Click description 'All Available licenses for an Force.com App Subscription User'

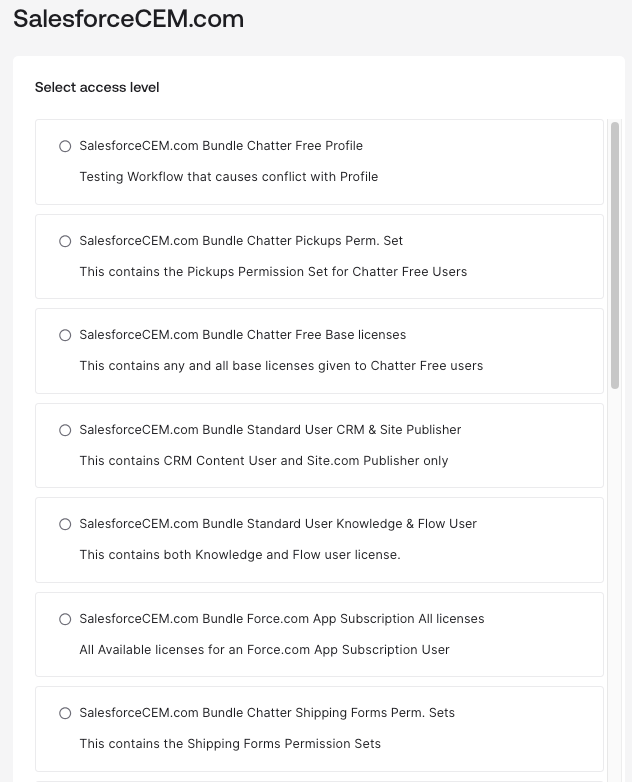point(264,650)
